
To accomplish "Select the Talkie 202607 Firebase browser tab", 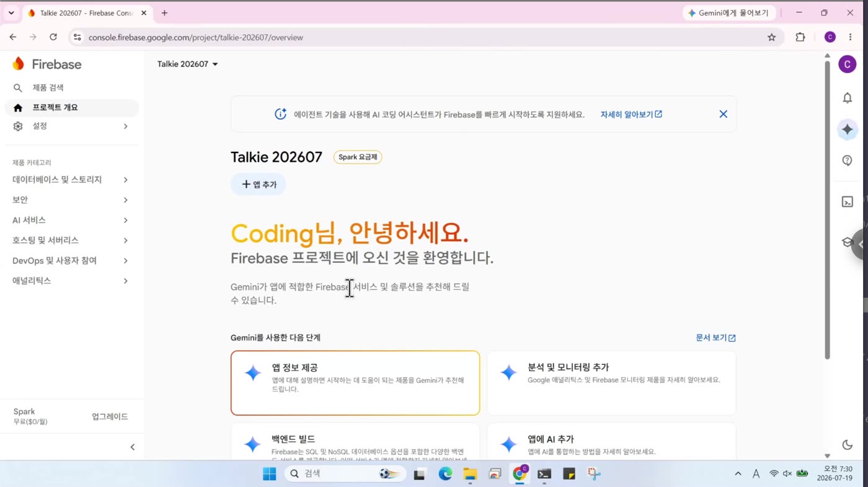I will pyautogui.click(x=86, y=13).
